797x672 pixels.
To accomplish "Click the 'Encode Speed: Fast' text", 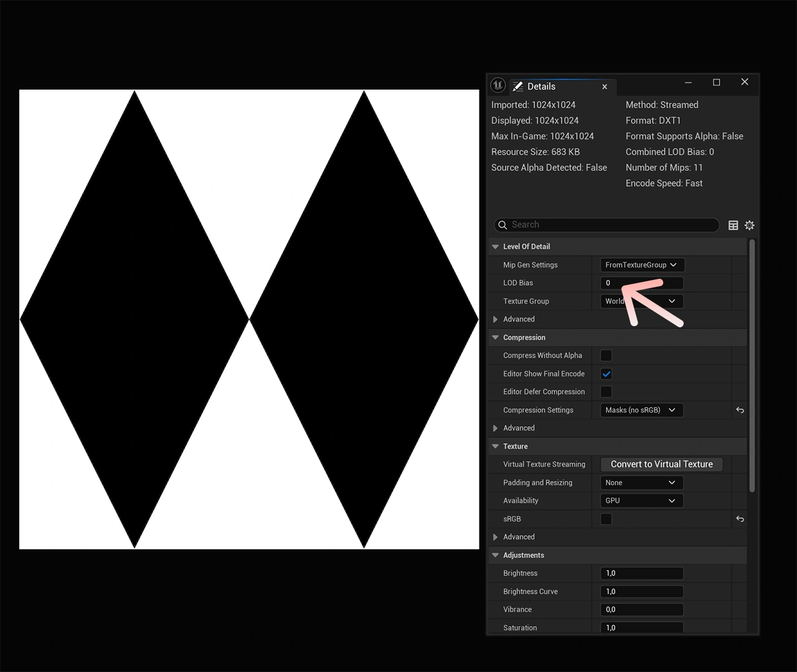I will 664,184.
